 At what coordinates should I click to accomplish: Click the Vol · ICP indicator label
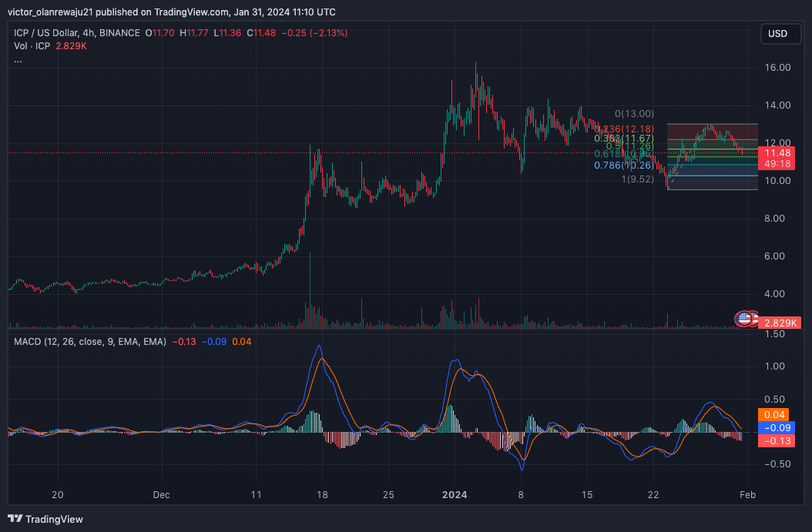click(x=32, y=46)
